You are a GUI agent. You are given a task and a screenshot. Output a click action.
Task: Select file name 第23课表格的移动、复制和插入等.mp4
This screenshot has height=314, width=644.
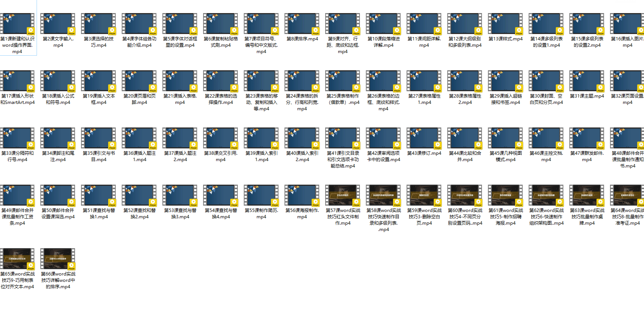coord(261,102)
